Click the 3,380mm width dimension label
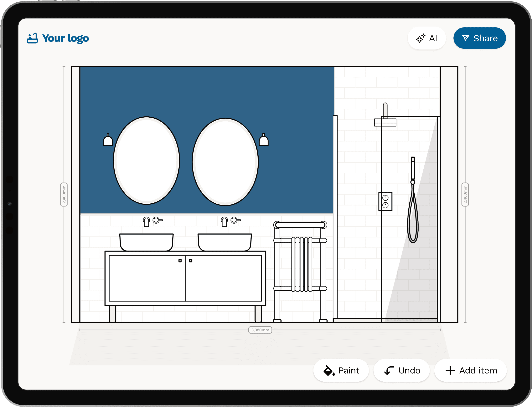The width and height of the screenshot is (532, 407). (260, 330)
